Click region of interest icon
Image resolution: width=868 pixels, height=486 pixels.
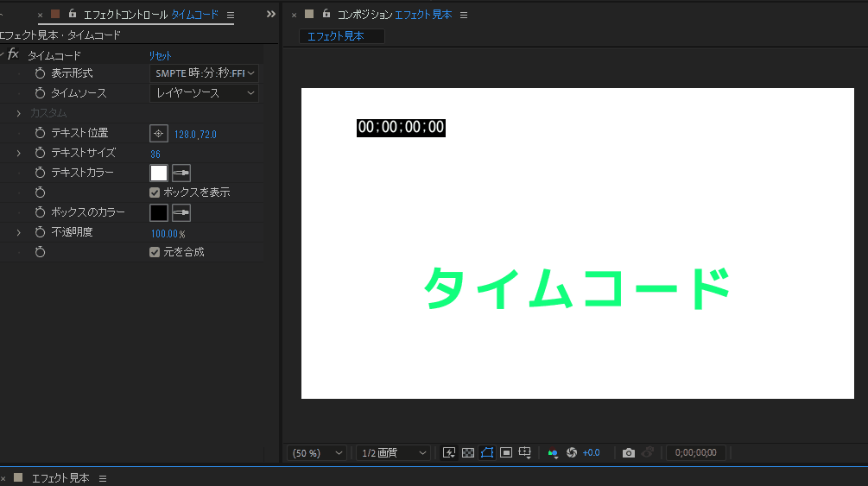[x=506, y=453]
